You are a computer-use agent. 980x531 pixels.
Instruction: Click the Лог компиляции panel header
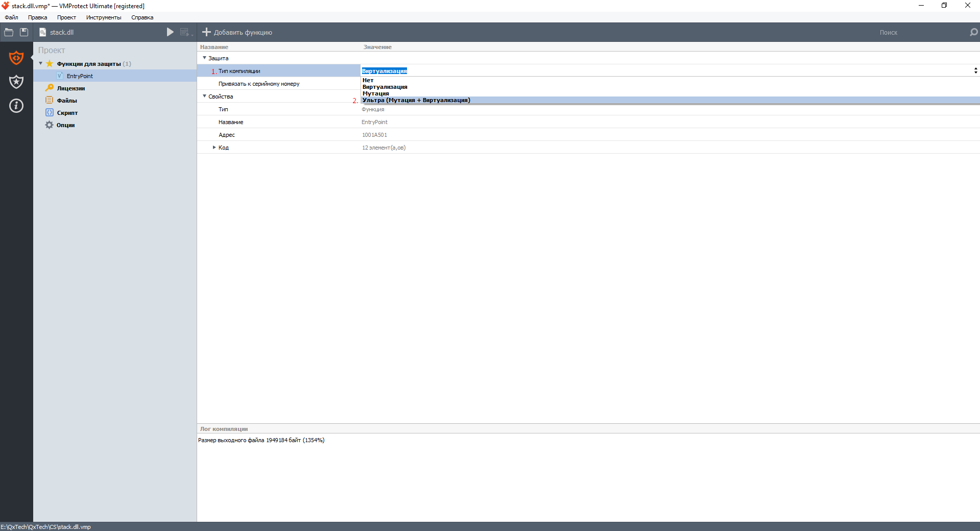(x=588, y=429)
